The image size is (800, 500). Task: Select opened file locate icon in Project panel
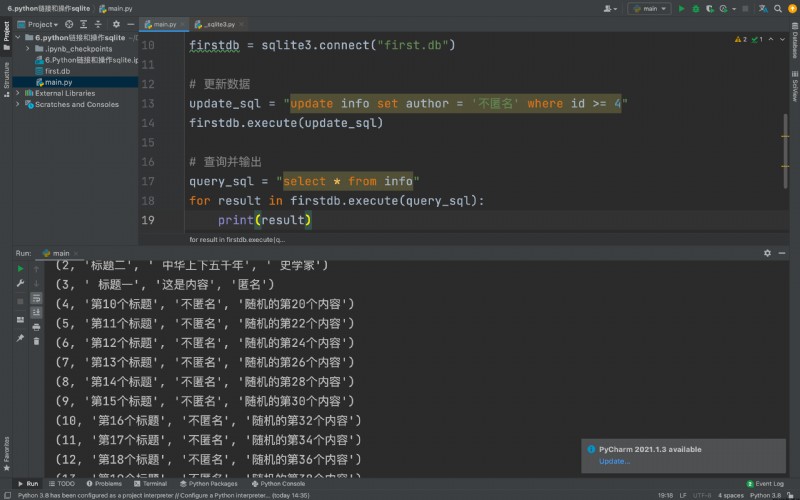click(69, 24)
